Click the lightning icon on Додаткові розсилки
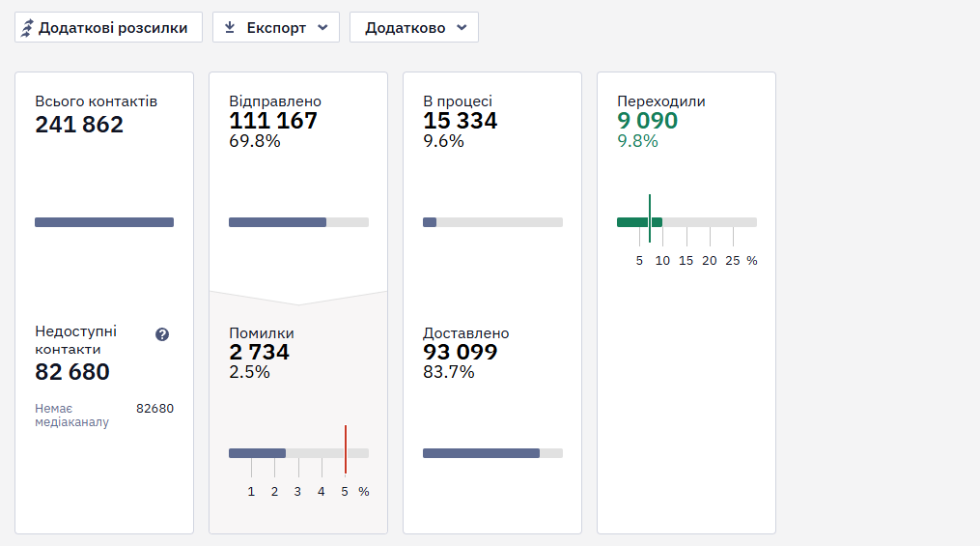Viewport: 980px width, 546px height. point(27,28)
